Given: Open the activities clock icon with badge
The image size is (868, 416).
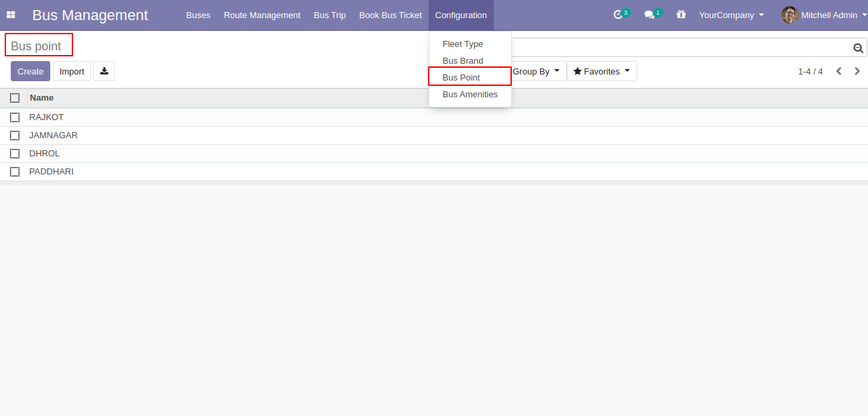Looking at the screenshot, I should pyautogui.click(x=621, y=14).
